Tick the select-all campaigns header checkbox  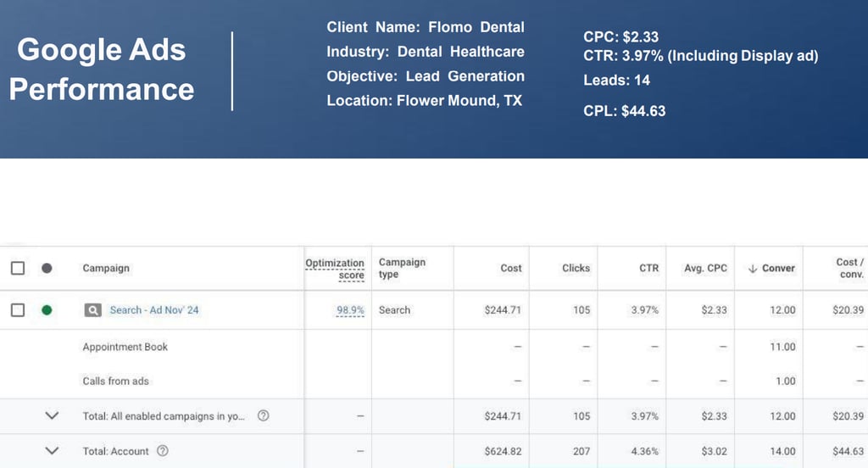click(18, 268)
